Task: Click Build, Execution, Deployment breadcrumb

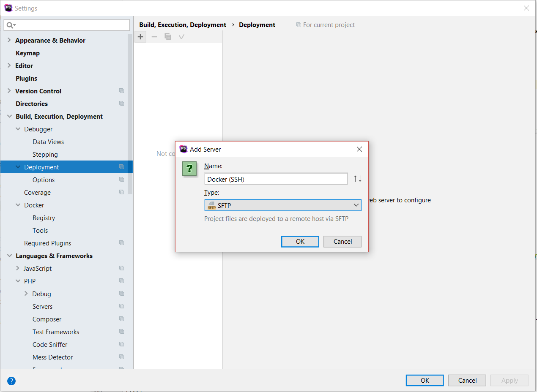Action: pos(183,25)
